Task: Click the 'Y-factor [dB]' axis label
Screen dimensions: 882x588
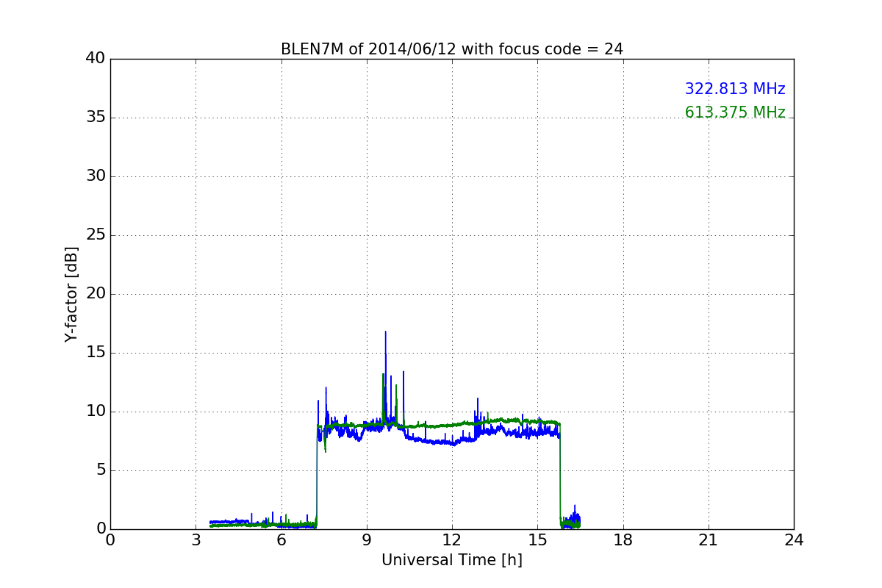Action: click(71, 294)
